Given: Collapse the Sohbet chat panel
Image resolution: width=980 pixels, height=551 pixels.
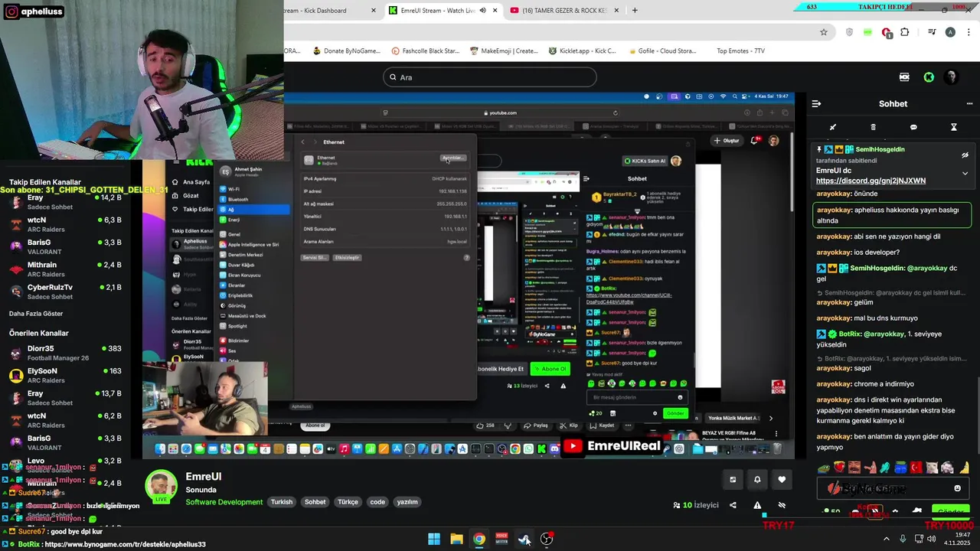Looking at the screenshot, I should tap(816, 104).
